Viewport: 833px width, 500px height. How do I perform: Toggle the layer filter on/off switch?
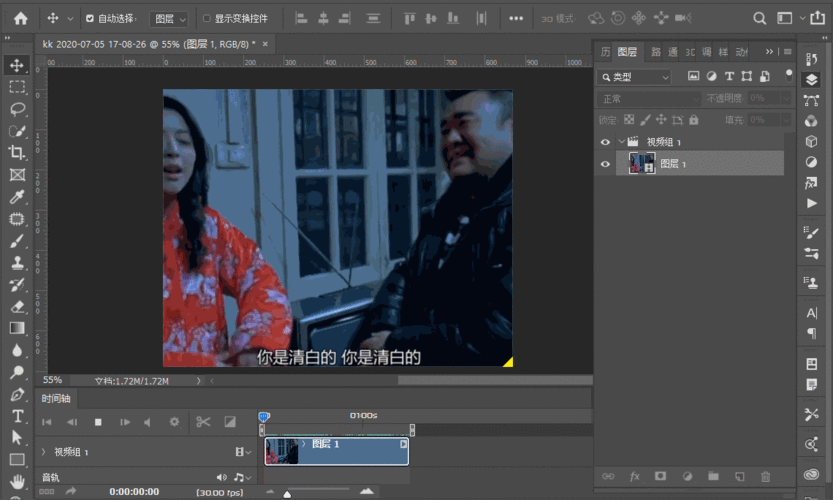click(789, 75)
